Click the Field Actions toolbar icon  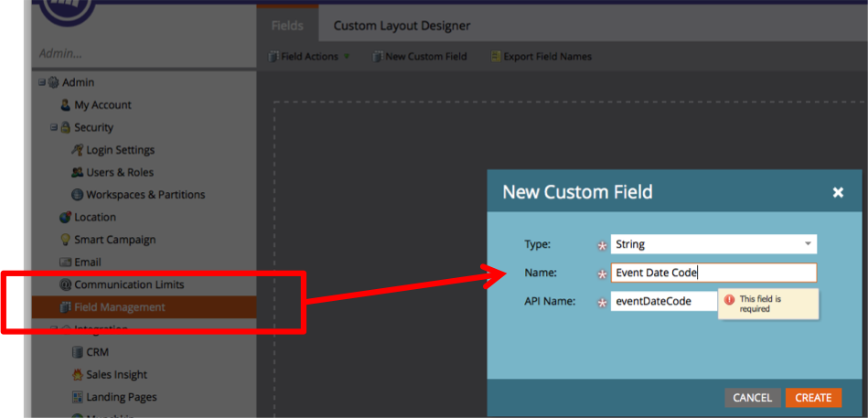(273, 57)
